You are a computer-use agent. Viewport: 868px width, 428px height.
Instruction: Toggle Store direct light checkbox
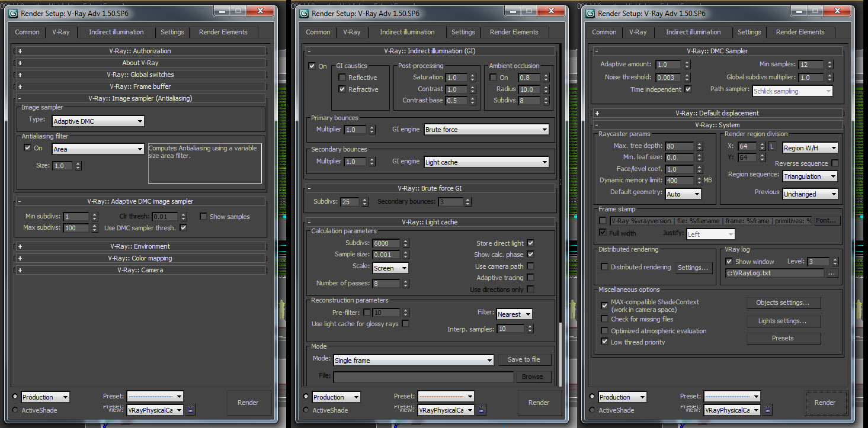530,243
